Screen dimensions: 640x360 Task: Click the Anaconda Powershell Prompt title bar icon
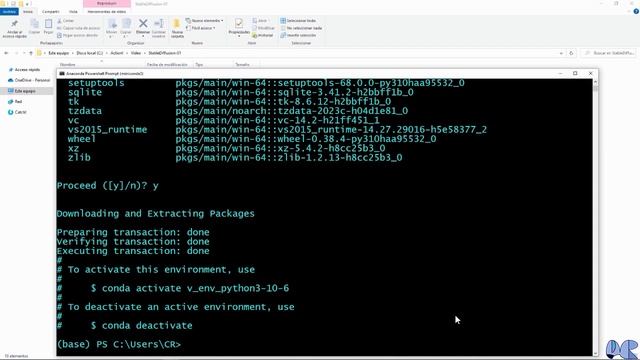[x=62, y=73]
